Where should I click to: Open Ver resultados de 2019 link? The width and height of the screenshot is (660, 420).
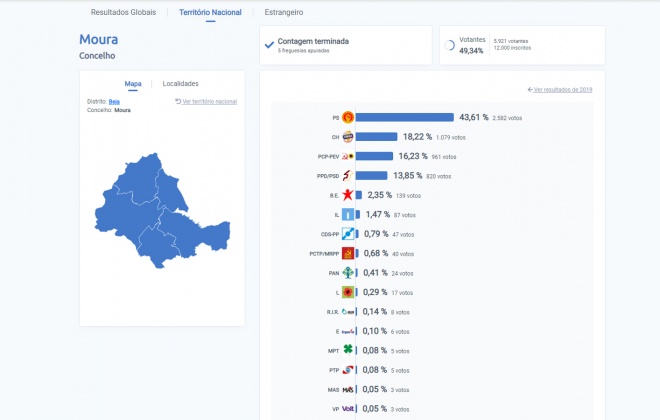coord(560,90)
